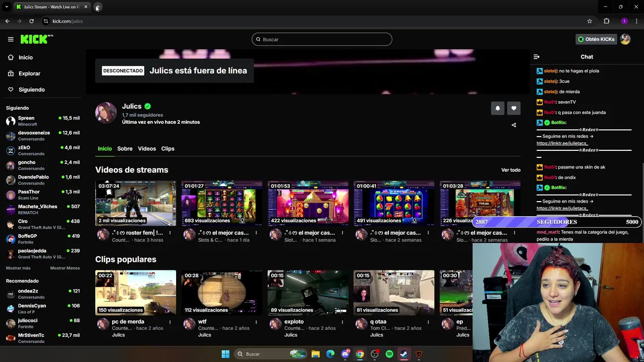The height and width of the screenshot is (362, 644).
Task: Open the 01:00:41 stream video thumbnail
Action: [394, 203]
